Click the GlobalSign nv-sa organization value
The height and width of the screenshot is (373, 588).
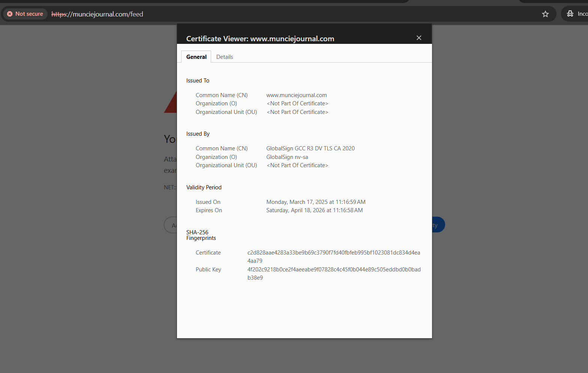(287, 157)
